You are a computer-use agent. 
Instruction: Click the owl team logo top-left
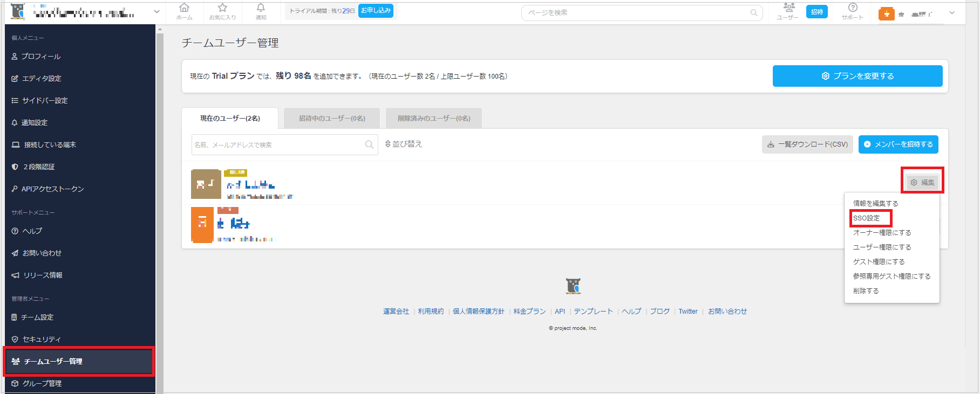pyautogui.click(x=18, y=11)
